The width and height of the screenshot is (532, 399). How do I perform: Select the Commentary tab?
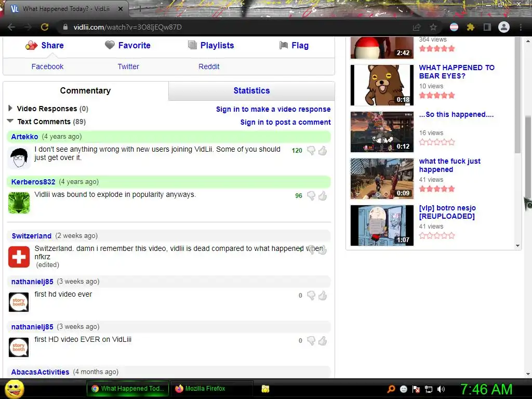[x=86, y=90]
